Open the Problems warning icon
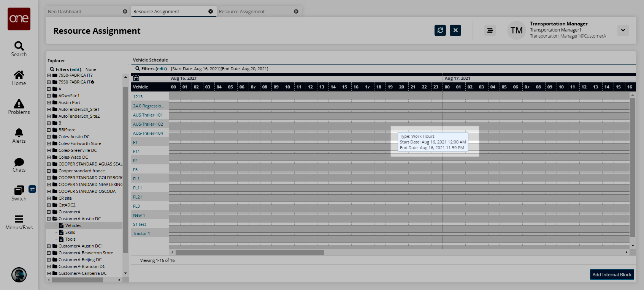 (19, 104)
